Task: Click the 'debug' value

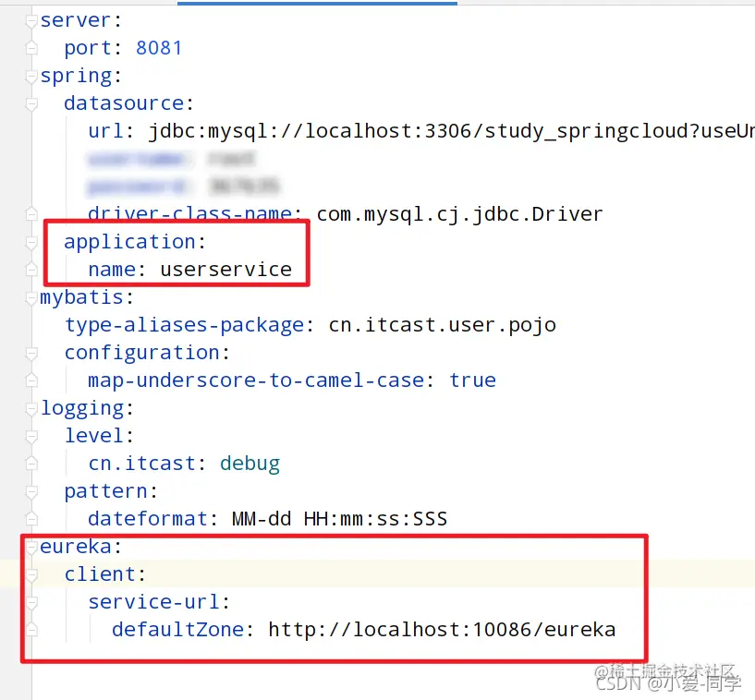Action: (250, 465)
